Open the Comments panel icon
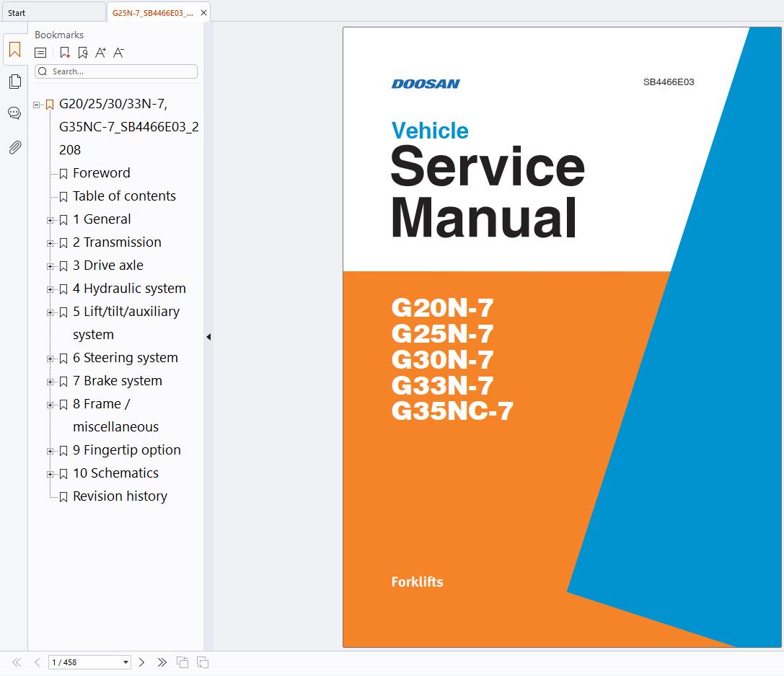 (x=14, y=113)
